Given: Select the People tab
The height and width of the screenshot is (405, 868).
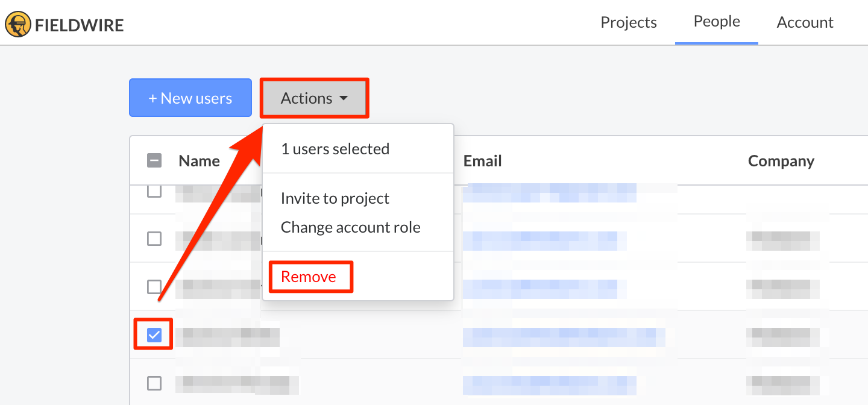Looking at the screenshot, I should tap(716, 20).
